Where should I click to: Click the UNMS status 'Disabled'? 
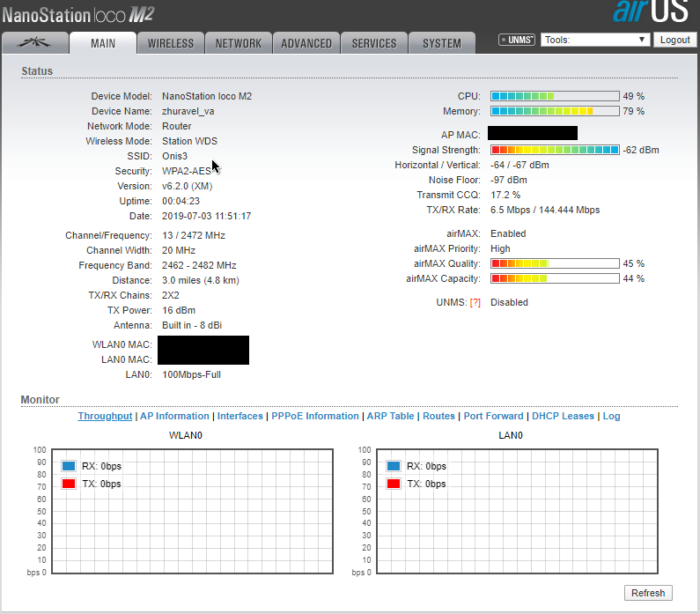pyautogui.click(x=509, y=303)
